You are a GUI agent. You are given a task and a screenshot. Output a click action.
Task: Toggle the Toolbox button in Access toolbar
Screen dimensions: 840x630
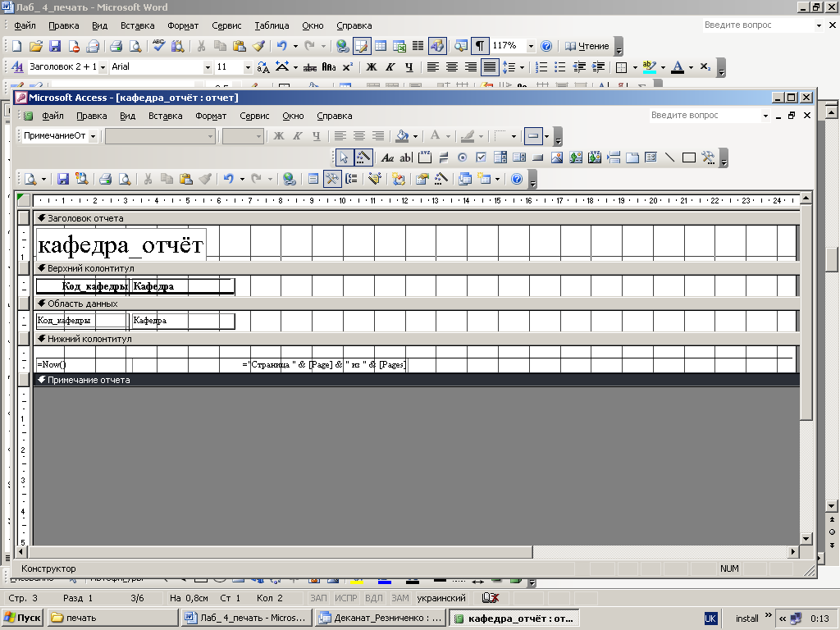click(332, 179)
